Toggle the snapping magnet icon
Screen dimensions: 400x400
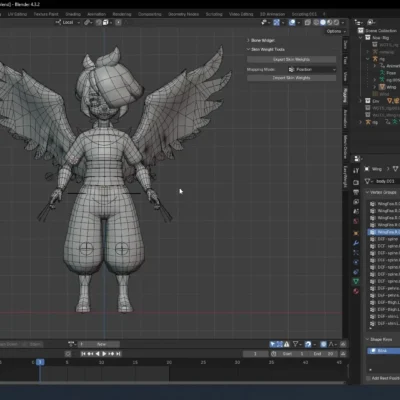[99, 22]
